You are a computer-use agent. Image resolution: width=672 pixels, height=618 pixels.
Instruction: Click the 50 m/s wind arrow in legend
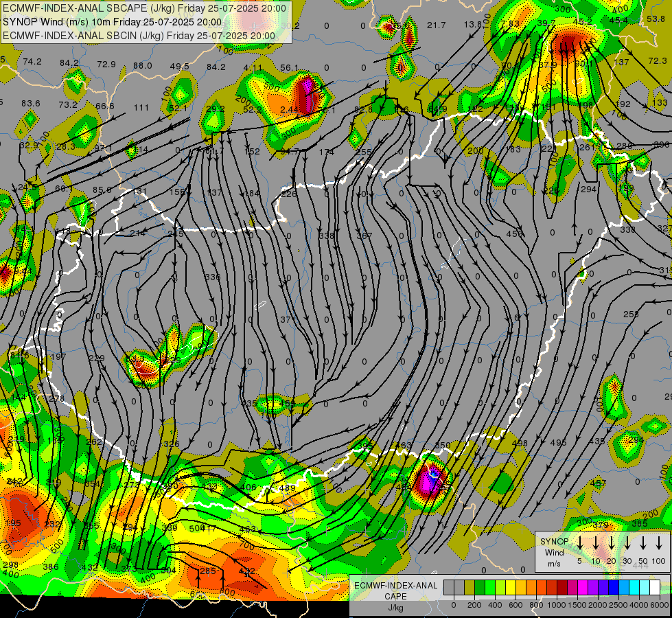pyautogui.click(x=643, y=543)
